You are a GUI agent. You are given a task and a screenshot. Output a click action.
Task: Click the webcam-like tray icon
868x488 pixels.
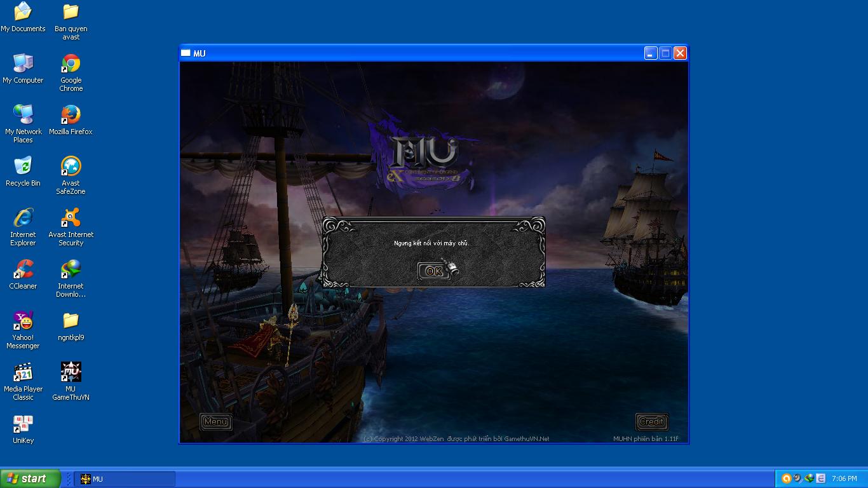click(x=797, y=478)
